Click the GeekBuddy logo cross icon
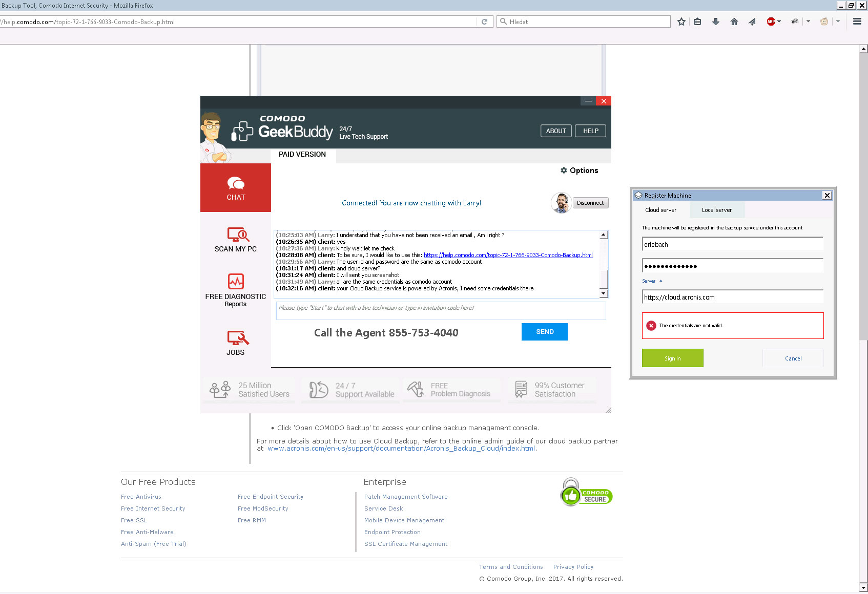Viewport: 868px width, 594px height. (x=242, y=131)
